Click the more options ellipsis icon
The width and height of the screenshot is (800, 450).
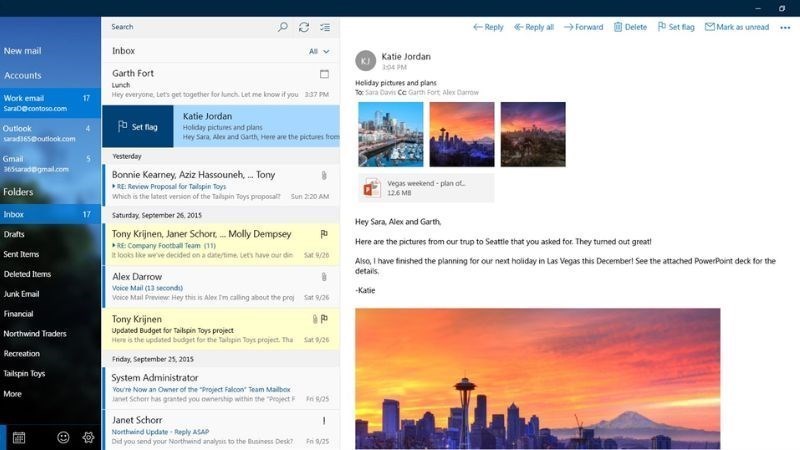(785, 28)
